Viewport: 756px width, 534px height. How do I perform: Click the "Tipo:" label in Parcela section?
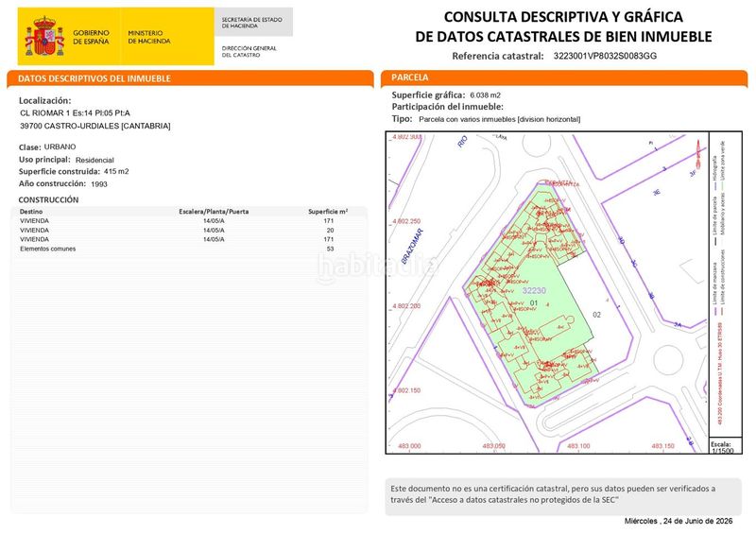(x=403, y=119)
